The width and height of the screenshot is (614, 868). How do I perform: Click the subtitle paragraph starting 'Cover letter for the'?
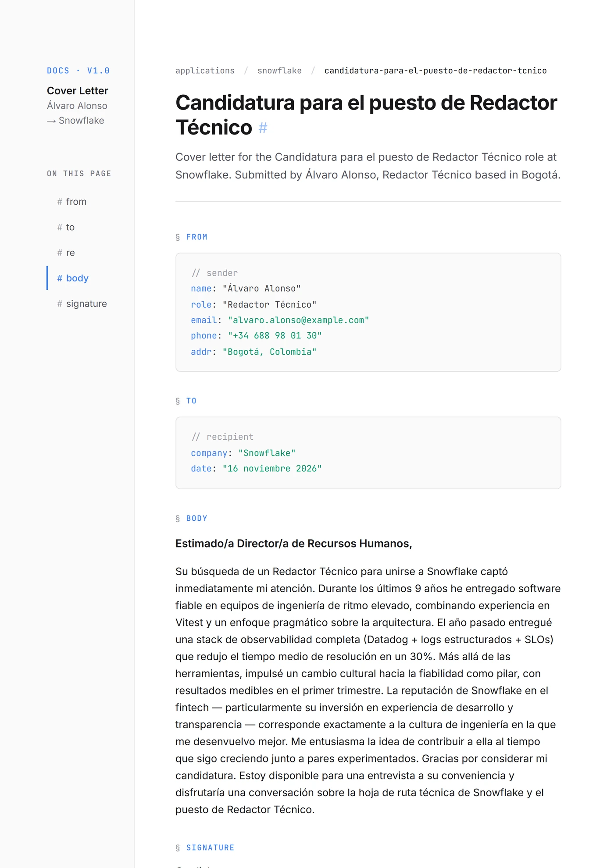[368, 166]
